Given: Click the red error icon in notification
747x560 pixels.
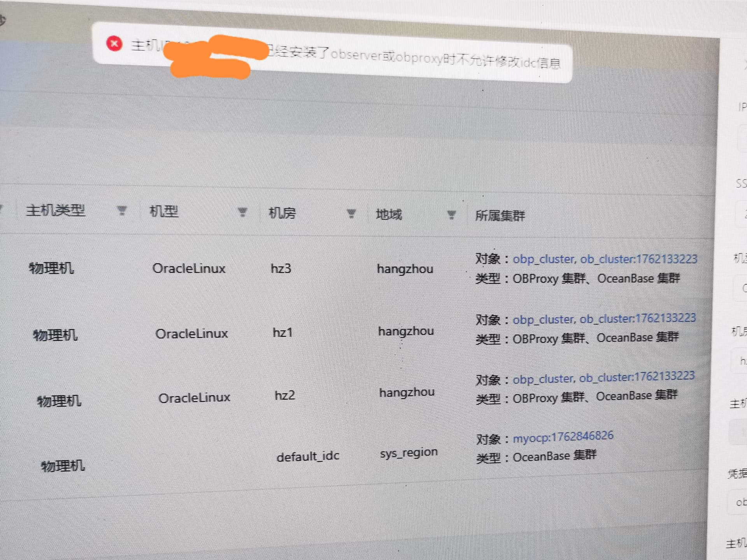Looking at the screenshot, I should [114, 44].
